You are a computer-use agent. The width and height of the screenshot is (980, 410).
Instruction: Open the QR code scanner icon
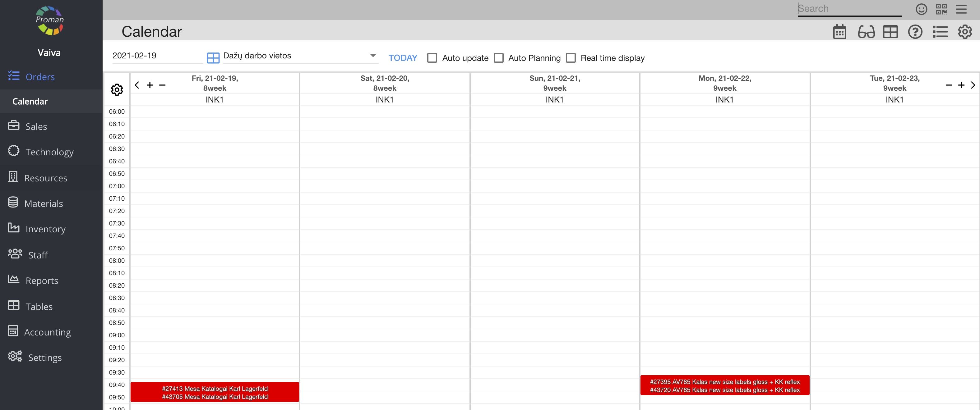pyautogui.click(x=941, y=9)
